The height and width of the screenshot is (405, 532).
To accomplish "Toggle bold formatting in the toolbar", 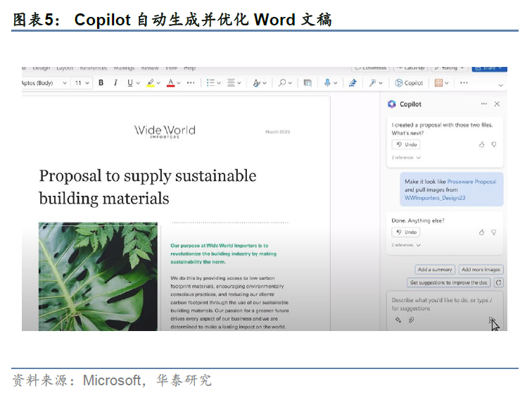I will (101, 82).
